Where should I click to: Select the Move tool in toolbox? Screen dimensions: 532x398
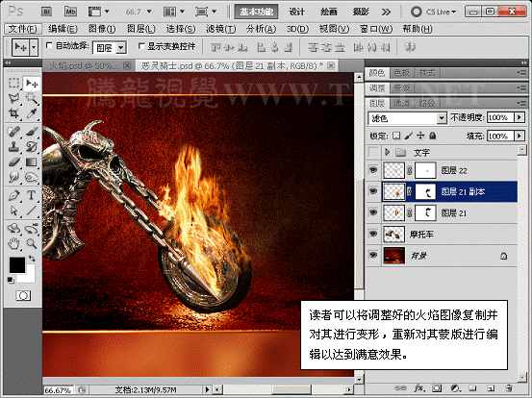coord(32,84)
